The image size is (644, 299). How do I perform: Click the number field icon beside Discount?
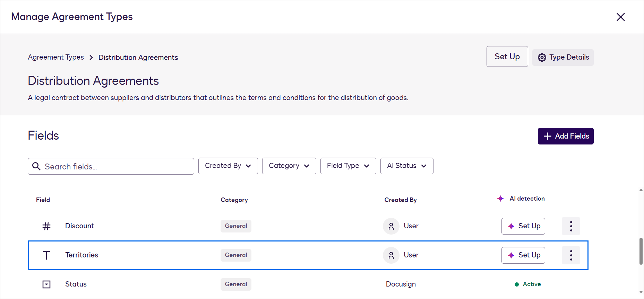click(x=46, y=226)
